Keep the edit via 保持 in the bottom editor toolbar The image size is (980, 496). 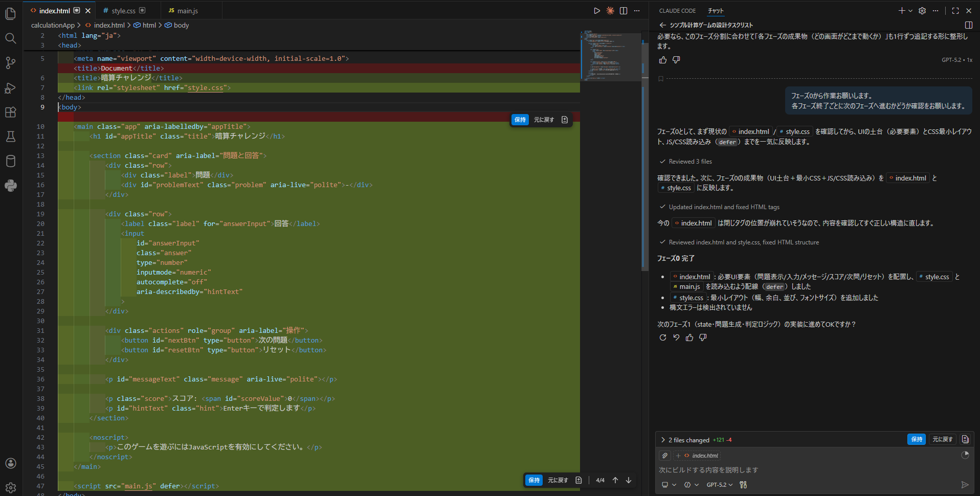(534, 480)
